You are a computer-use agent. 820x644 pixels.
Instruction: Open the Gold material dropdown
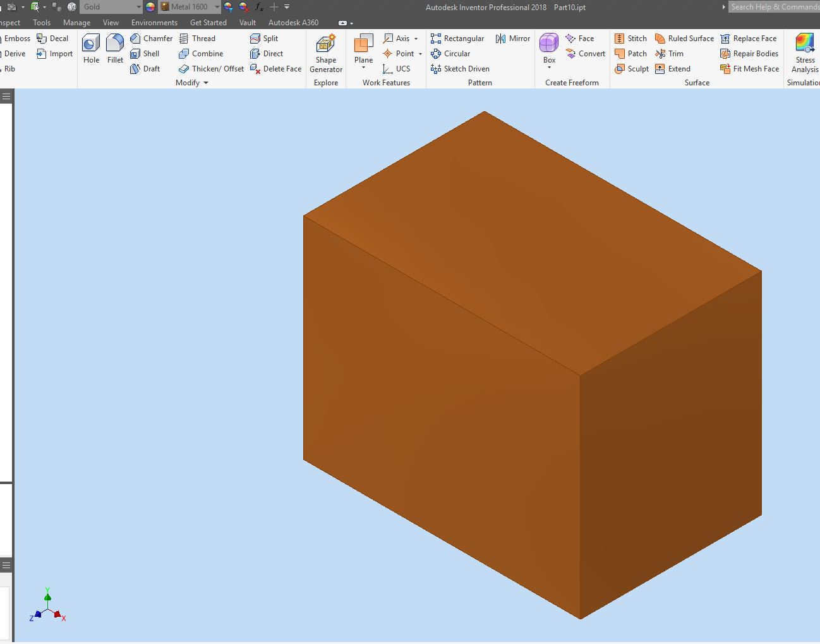pyautogui.click(x=111, y=7)
